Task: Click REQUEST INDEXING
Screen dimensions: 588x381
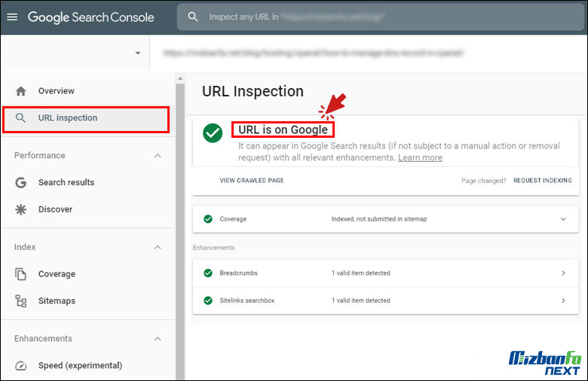Action: tap(543, 181)
